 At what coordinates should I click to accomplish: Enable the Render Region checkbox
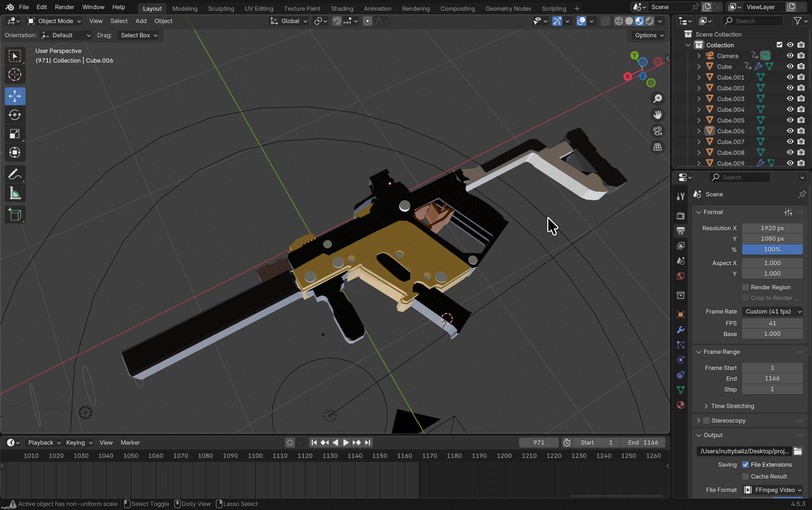tap(745, 287)
